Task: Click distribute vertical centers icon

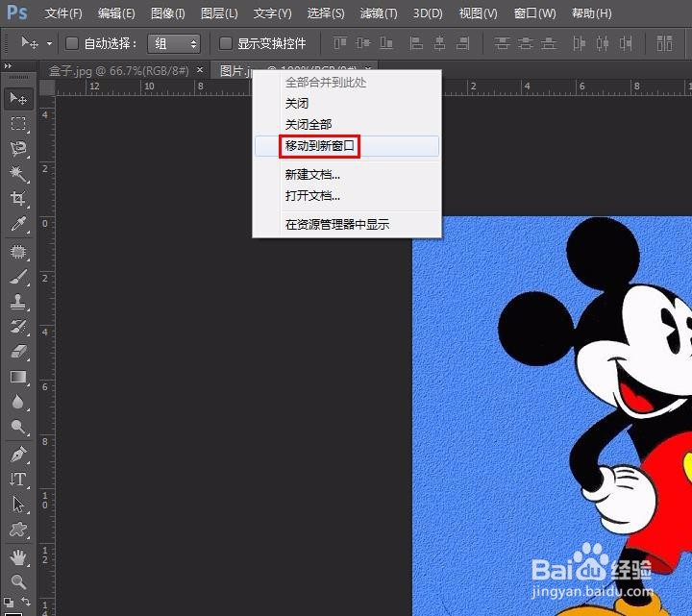Action: (x=525, y=43)
